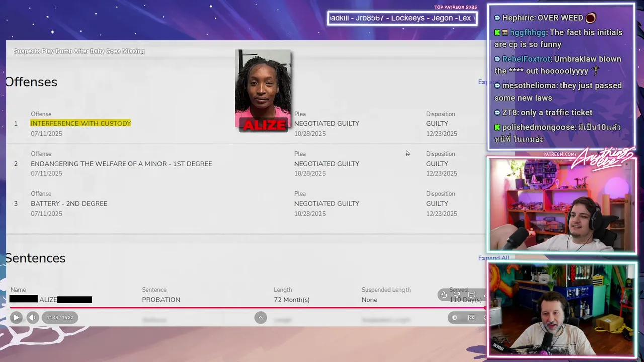Viewport: 644px width, 362px height.
Task: Click GUILTY disposition for offense 1
Action: click(x=437, y=123)
